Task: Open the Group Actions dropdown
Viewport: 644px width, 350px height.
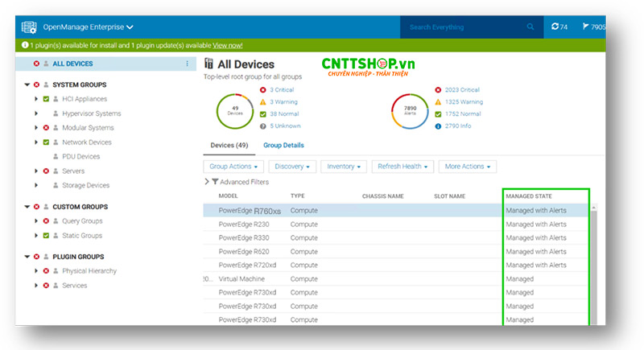Action: tap(233, 167)
